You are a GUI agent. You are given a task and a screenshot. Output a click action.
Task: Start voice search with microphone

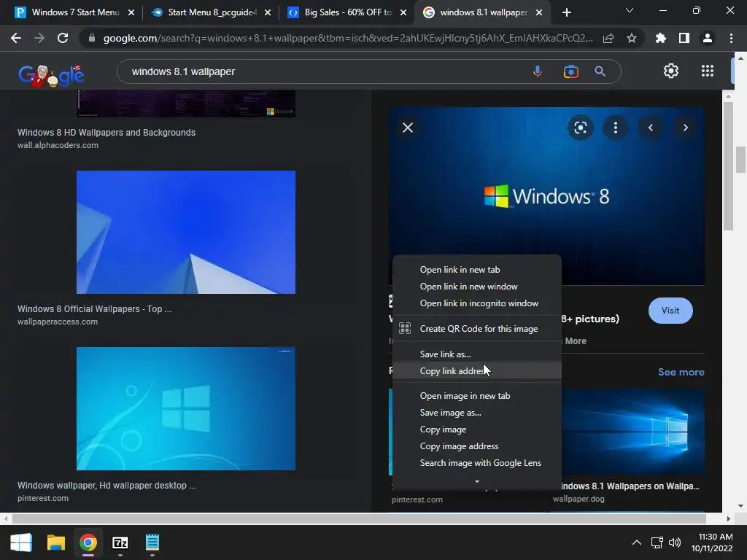(537, 71)
